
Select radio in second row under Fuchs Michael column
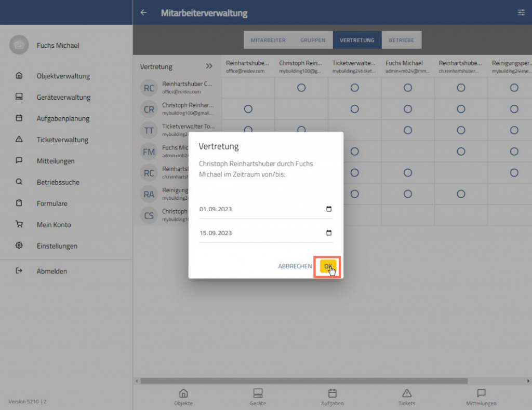pos(408,109)
